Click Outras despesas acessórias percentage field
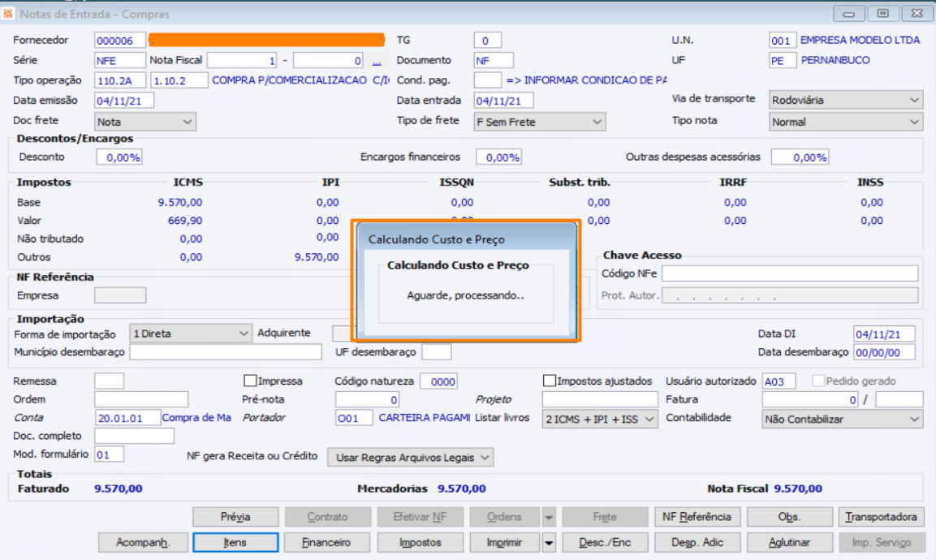This screenshot has width=936, height=560. [x=800, y=157]
